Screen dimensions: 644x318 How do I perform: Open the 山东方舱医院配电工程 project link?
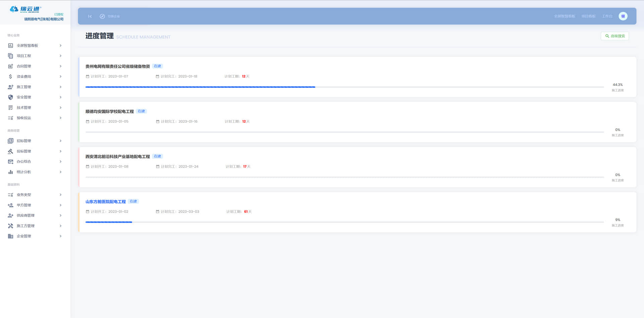click(105, 202)
